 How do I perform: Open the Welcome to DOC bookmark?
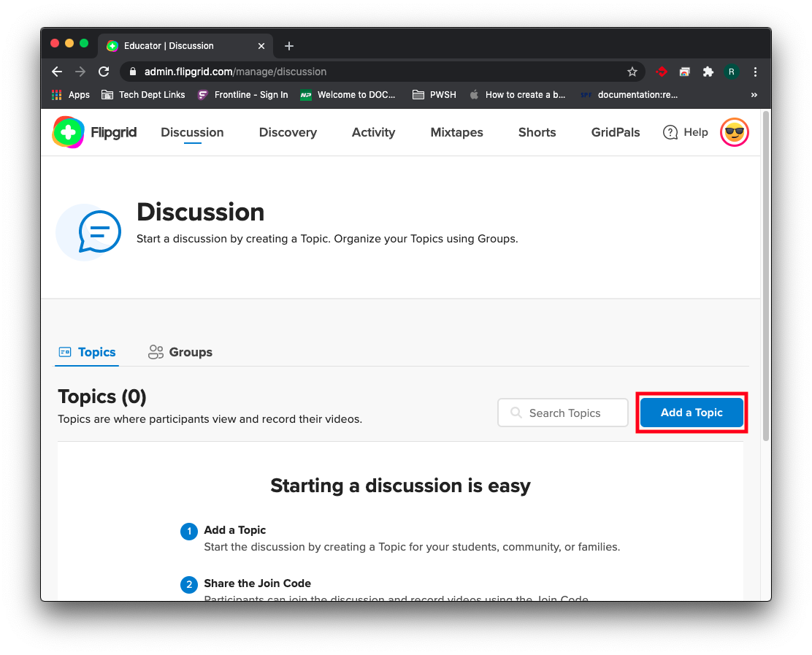point(348,95)
